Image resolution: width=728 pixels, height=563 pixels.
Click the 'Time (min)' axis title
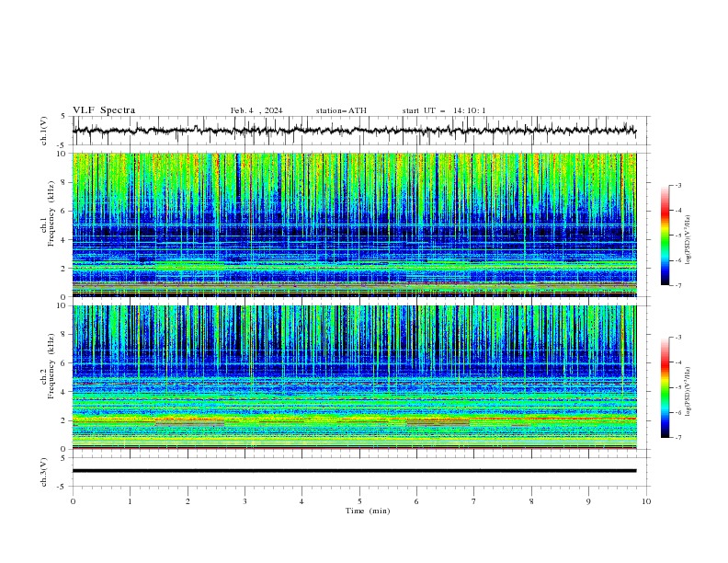[368, 511]
